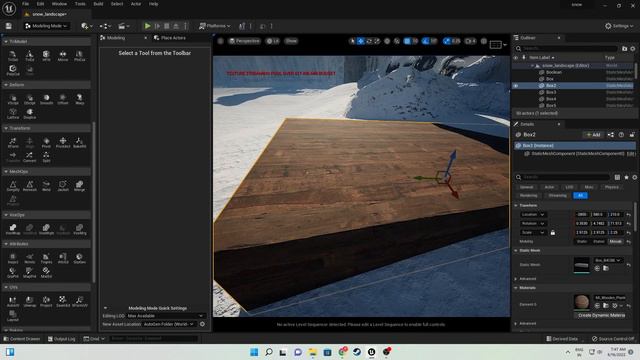Select the Jacket tool in MeshOps

pyautogui.click(x=63, y=187)
